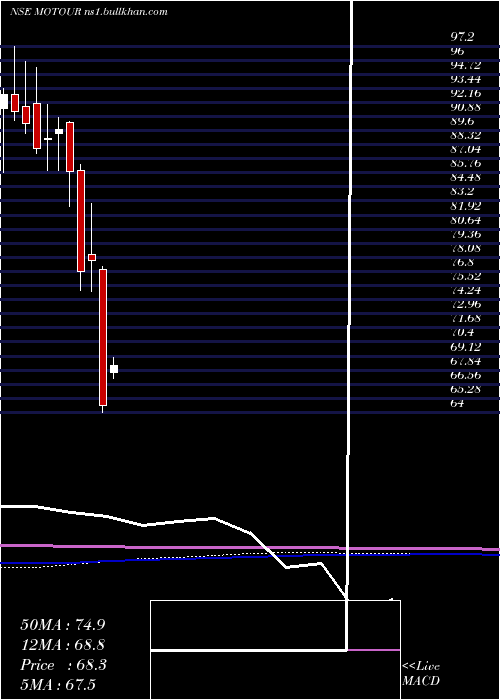Click the 88.32 price axis label

465,135
